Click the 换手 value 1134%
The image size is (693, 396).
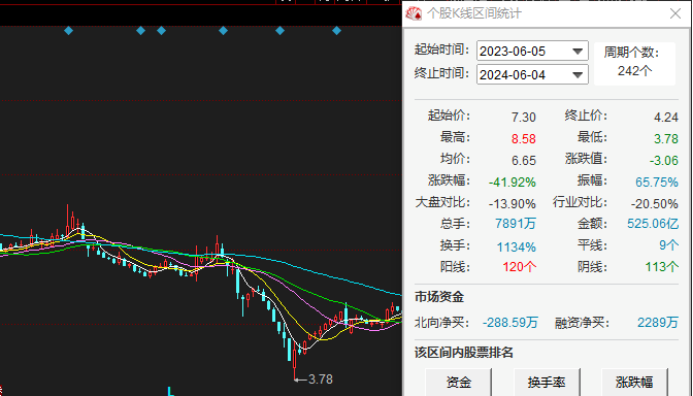(x=516, y=247)
